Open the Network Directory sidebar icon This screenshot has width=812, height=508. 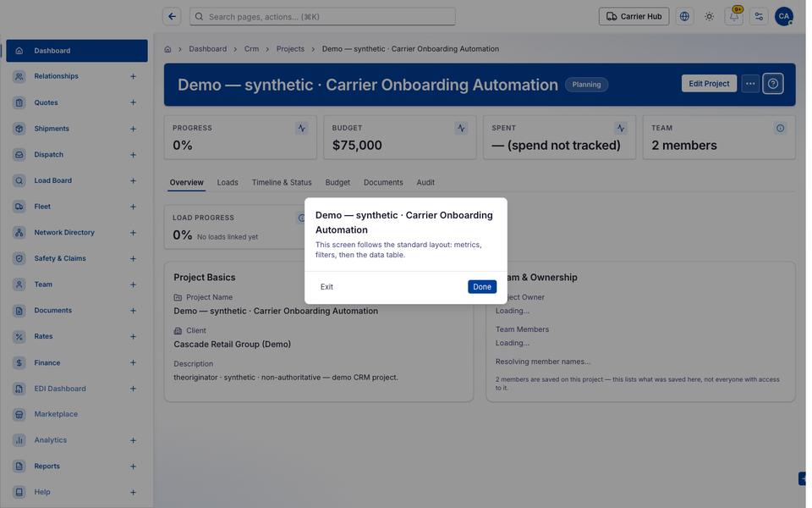point(19,232)
